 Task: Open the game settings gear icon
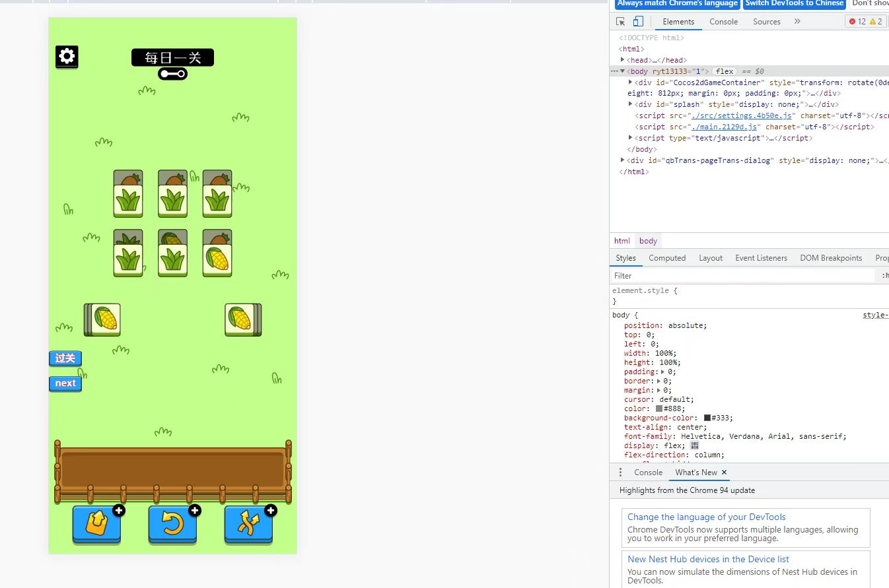[67, 57]
